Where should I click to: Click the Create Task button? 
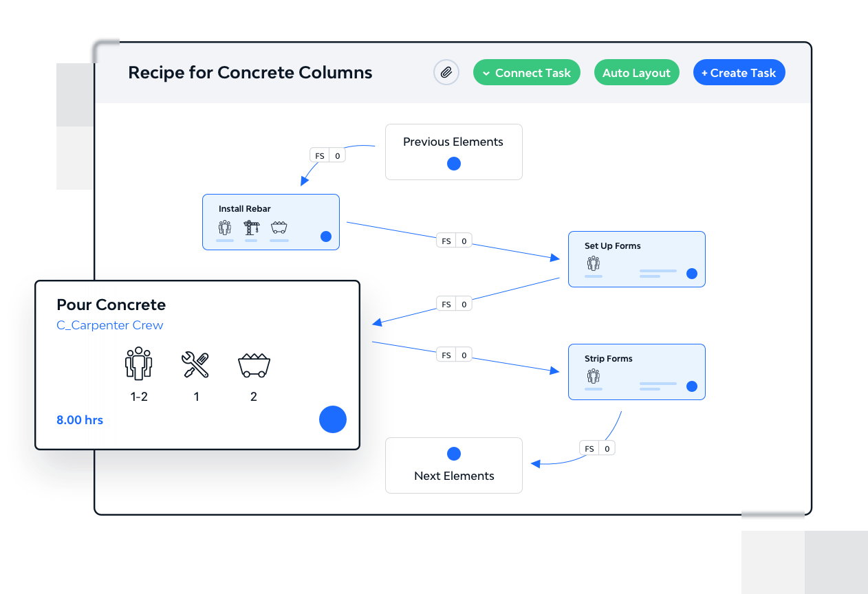point(739,73)
